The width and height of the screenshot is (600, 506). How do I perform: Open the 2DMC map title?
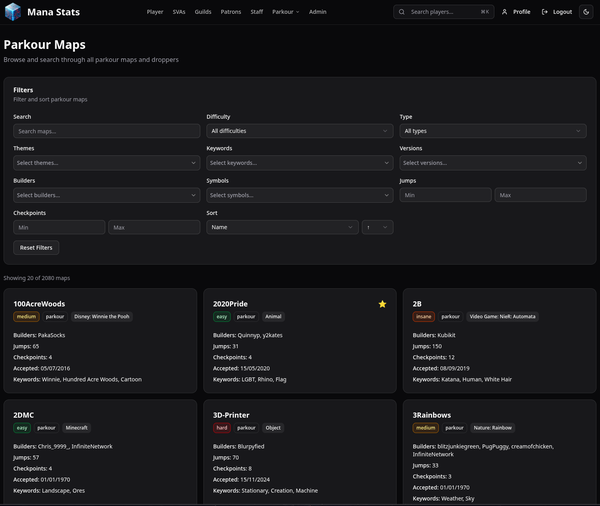click(x=24, y=415)
